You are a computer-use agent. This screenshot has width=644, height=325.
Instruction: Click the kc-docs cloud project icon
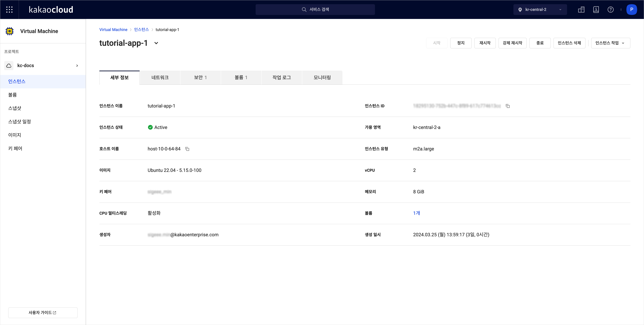click(9, 66)
